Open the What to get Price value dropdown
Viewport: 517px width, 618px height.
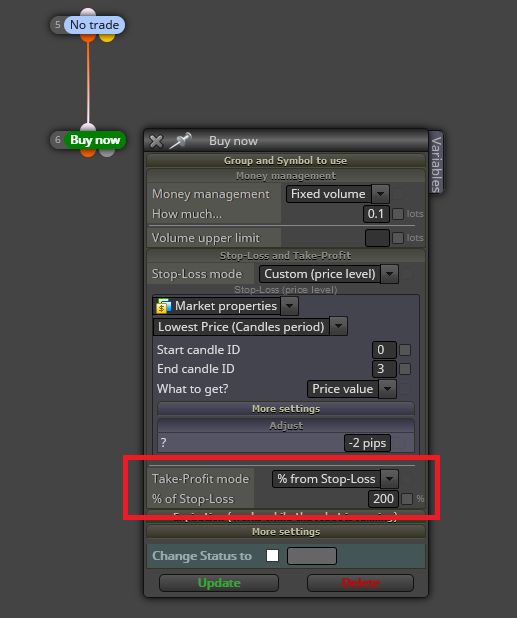coord(351,389)
